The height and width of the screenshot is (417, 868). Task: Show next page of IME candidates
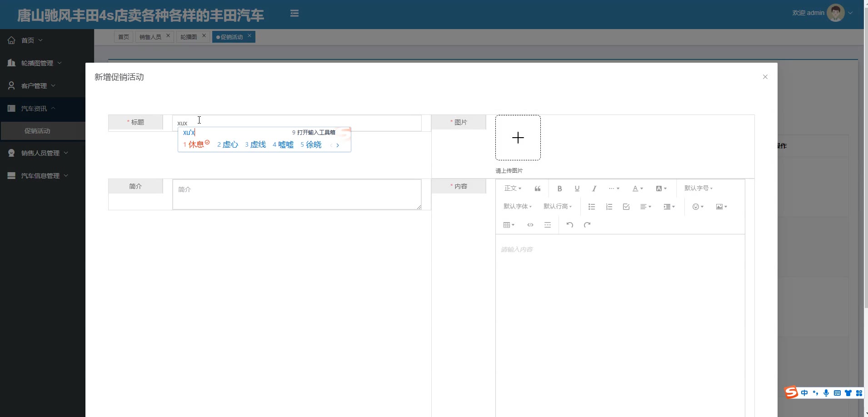point(338,145)
